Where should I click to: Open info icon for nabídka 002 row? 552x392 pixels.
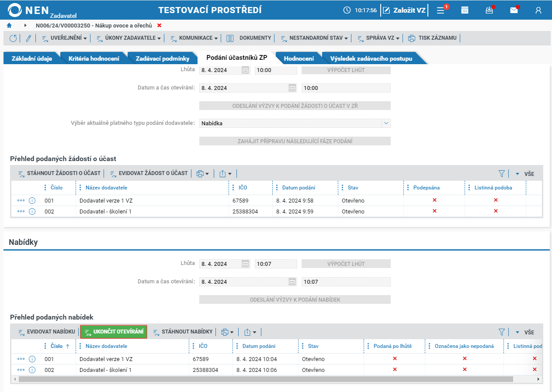(32, 370)
